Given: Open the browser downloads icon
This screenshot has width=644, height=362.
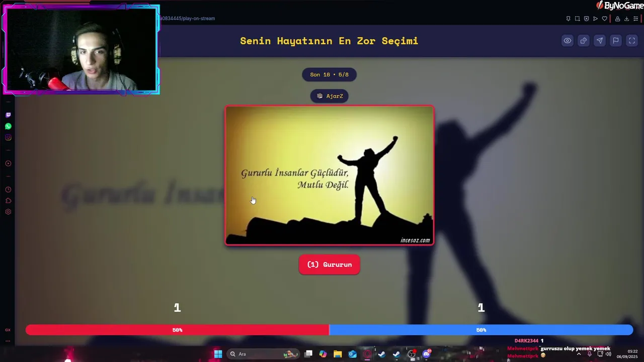Looking at the screenshot, I should click(x=626, y=19).
